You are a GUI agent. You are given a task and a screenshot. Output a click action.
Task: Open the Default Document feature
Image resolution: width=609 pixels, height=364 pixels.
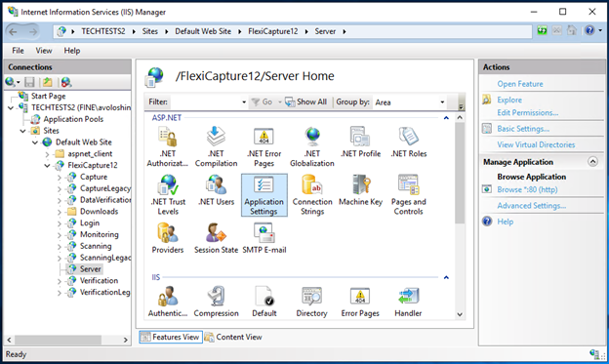click(264, 302)
